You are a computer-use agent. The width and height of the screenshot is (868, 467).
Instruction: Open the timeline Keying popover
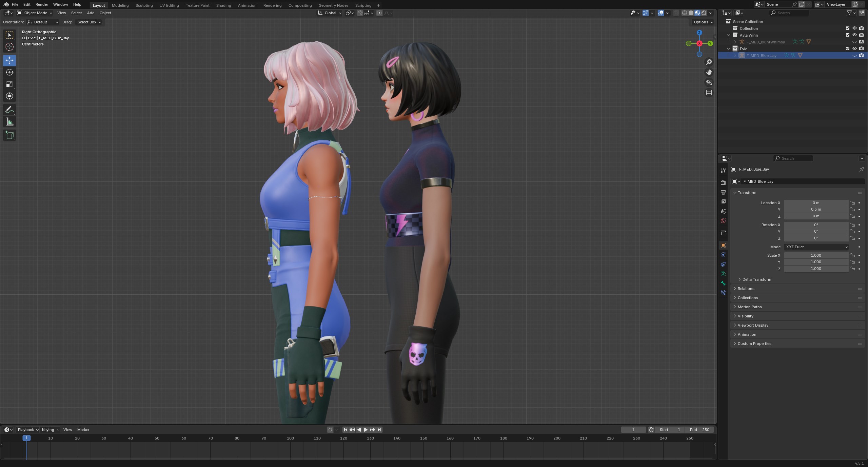click(x=50, y=430)
